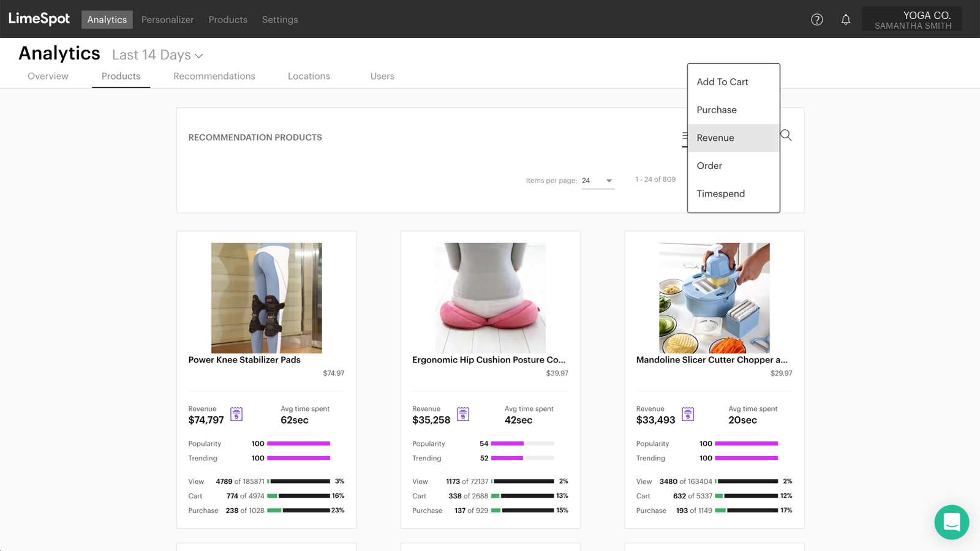Click the search magnifier icon
Screen dimensions: 980x551
(786, 135)
